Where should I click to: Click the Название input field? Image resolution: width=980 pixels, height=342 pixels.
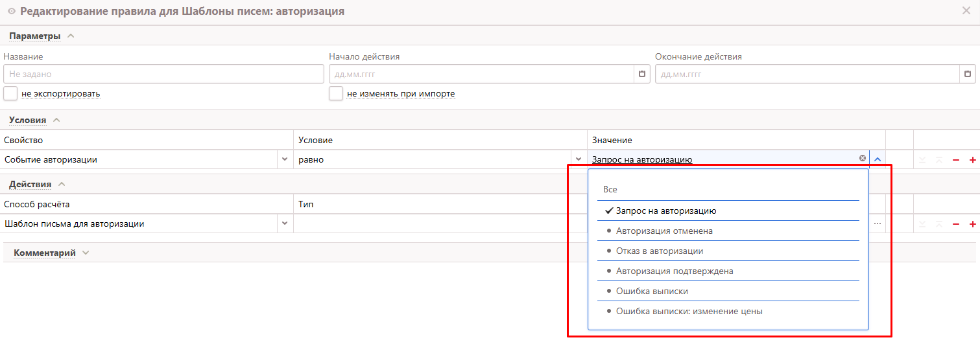pyautogui.click(x=163, y=74)
